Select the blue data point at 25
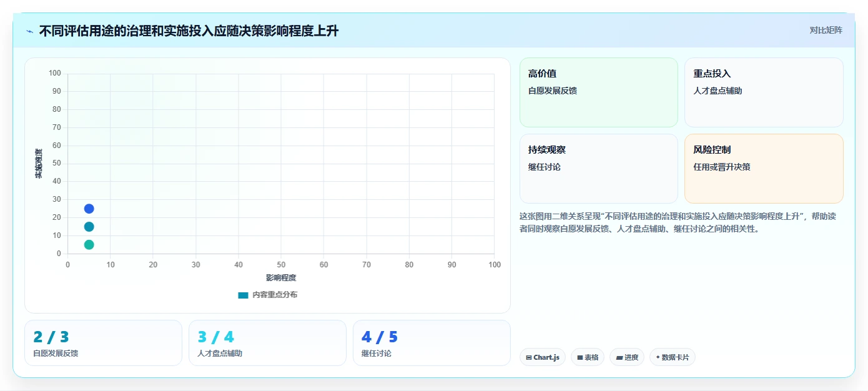 [x=89, y=209]
